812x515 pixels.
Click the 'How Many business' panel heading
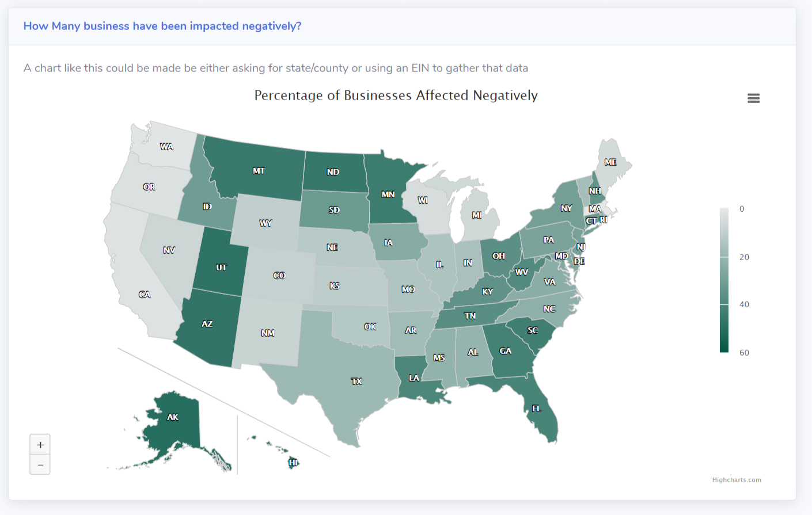(162, 26)
